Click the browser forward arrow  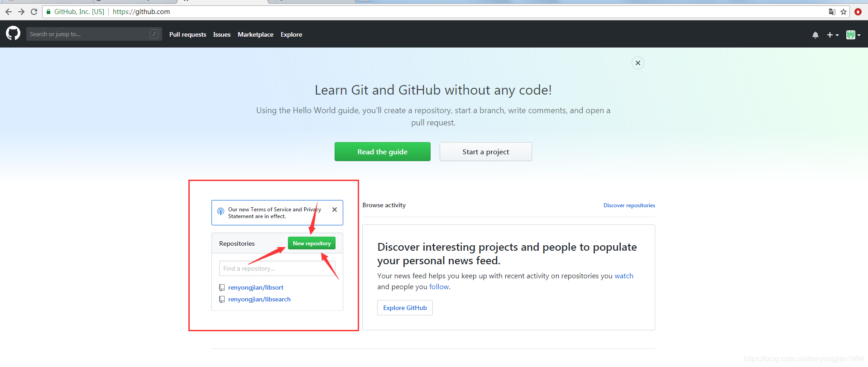21,12
